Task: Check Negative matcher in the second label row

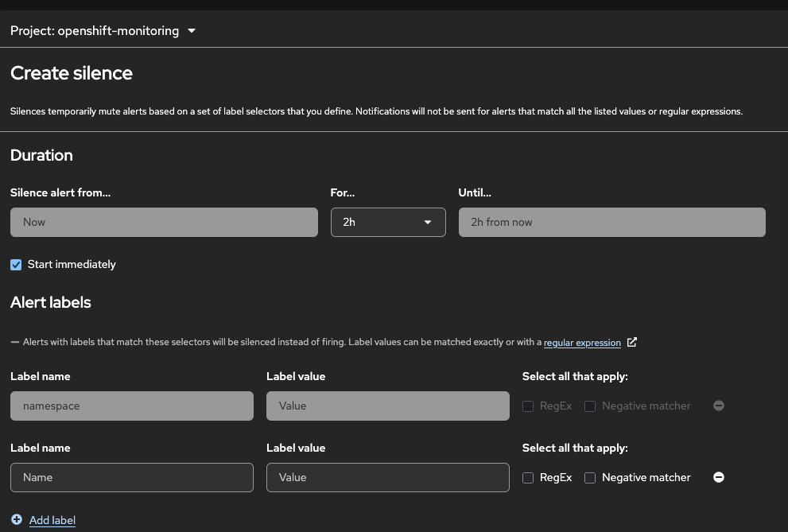Action: (x=590, y=478)
